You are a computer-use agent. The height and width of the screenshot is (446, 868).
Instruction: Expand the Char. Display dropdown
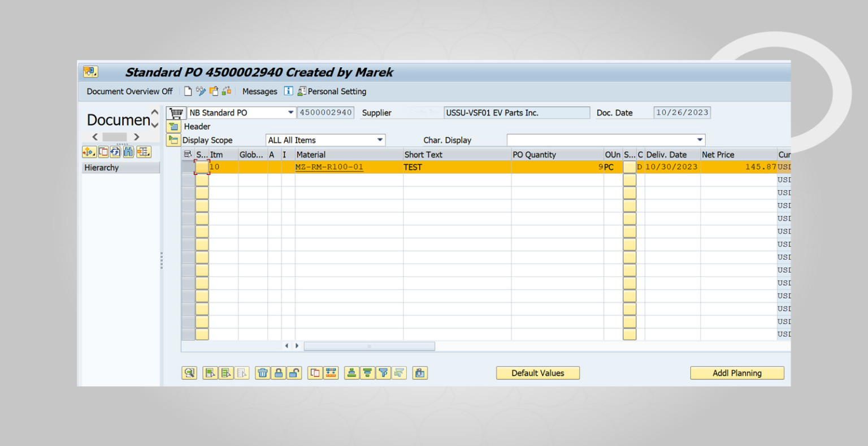(x=699, y=139)
